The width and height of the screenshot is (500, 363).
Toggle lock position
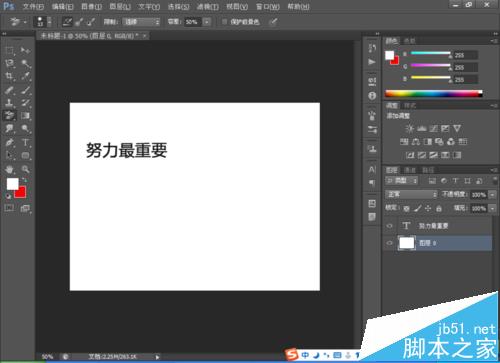coord(428,209)
